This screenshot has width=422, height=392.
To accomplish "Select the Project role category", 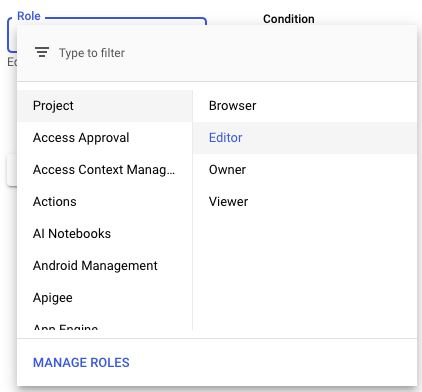I will (105, 106).
